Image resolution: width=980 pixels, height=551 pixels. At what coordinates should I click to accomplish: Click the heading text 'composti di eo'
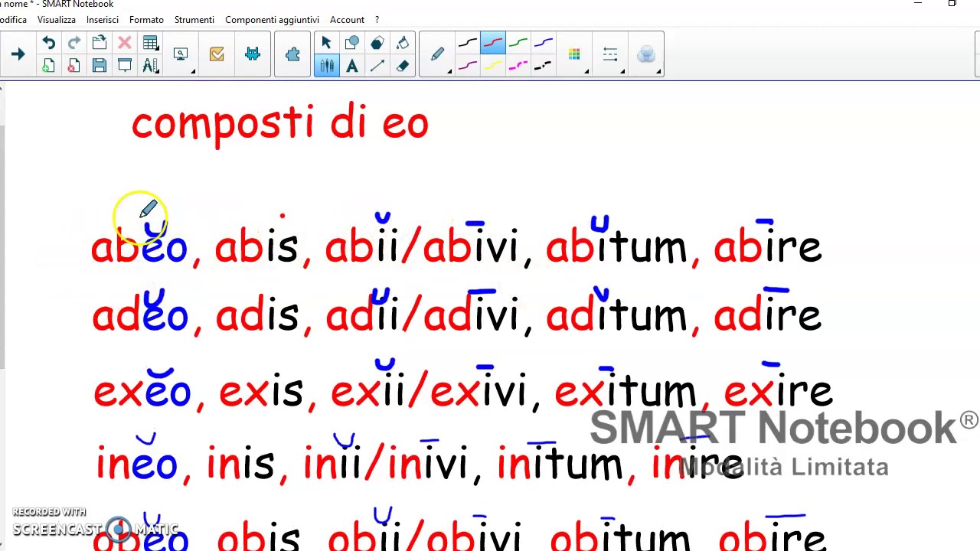click(280, 123)
